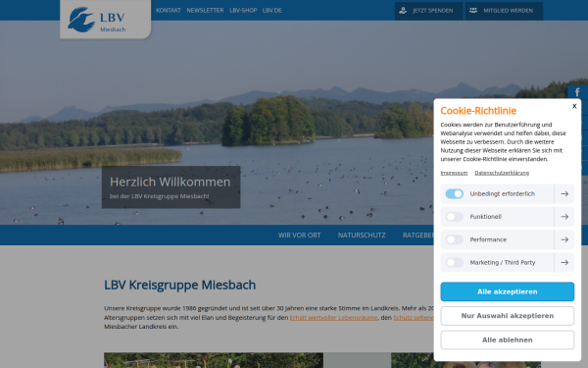Enable the Marketing / Third Party switch
Image resolution: width=588 pixels, height=368 pixels.
(454, 262)
